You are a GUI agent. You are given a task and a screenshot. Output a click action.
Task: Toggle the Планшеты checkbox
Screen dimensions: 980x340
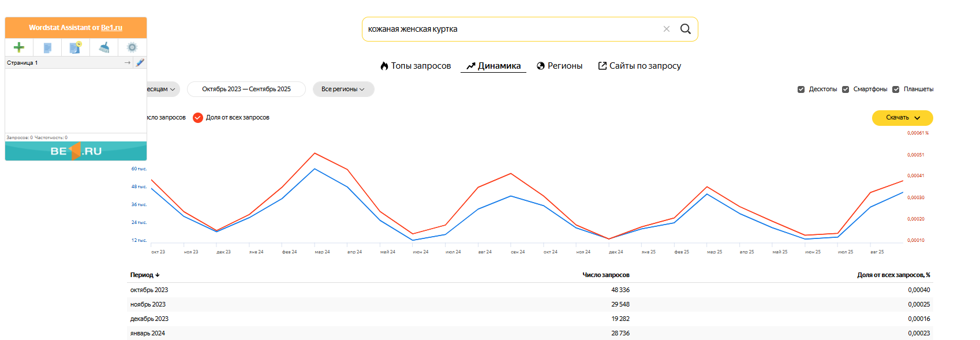896,89
